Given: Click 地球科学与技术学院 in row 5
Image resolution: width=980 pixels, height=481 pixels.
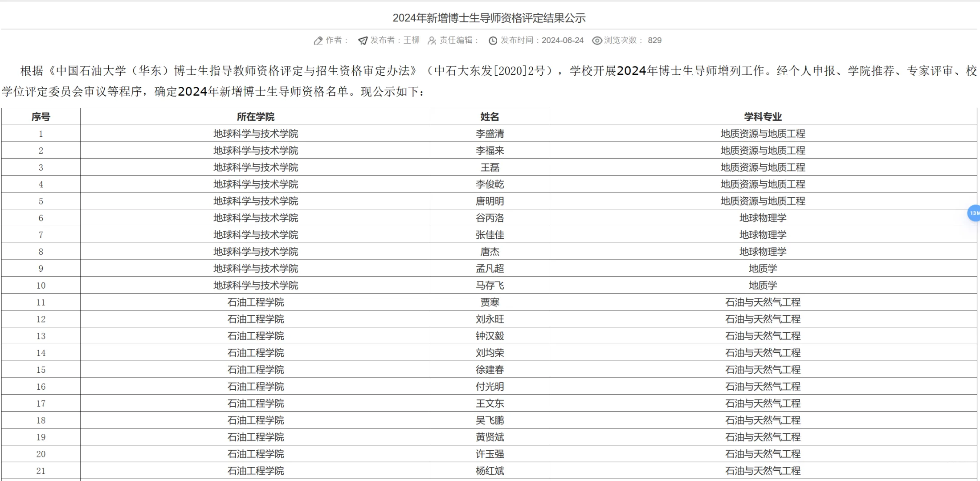Looking at the screenshot, I should click(x=256, y=201).
